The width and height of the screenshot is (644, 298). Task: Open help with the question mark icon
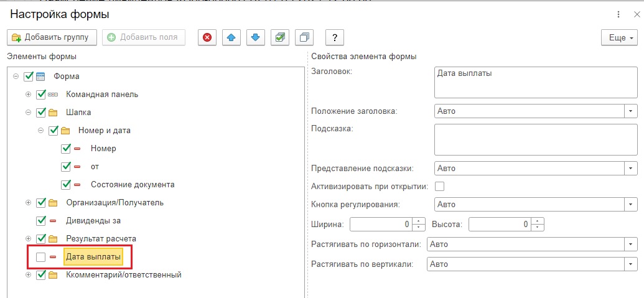coord(335,37)
